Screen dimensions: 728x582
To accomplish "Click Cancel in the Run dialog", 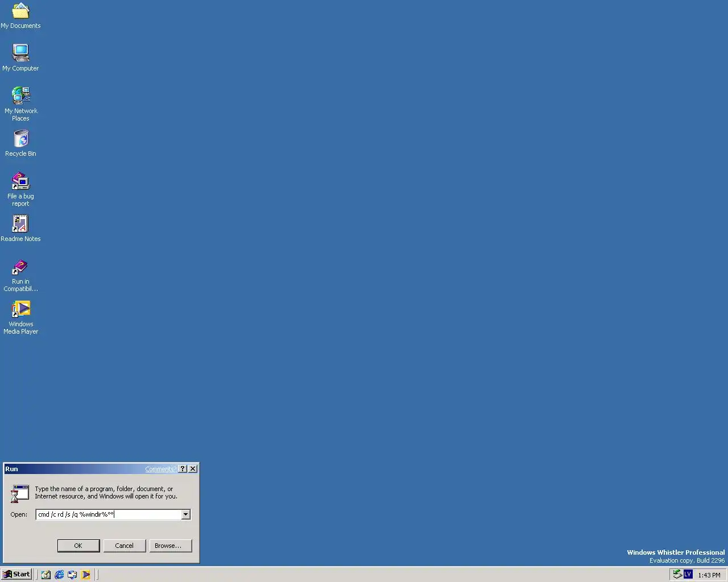I will 125,546.
